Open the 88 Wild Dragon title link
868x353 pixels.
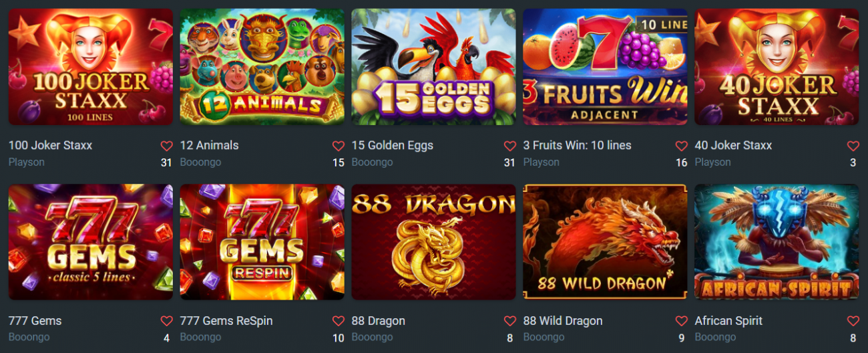pos(563,321)
